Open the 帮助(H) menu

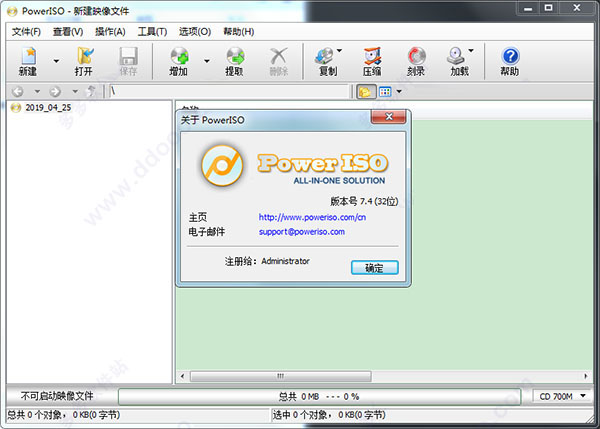pyautogui.click(x=238, y=32)
